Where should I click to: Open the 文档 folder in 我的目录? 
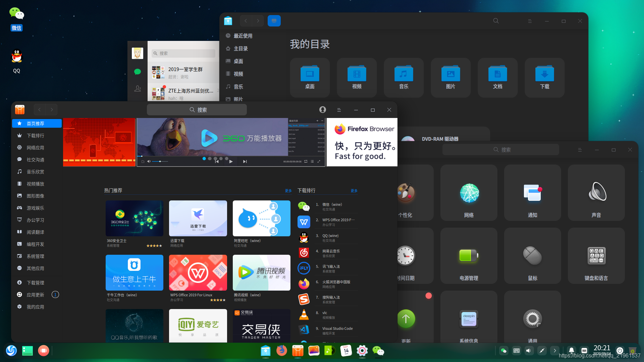coord(497,77)
